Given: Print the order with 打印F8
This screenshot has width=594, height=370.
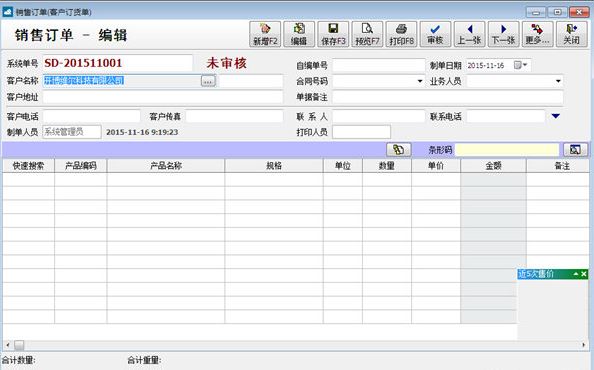Looking at the screenshot, I should 401,34.
